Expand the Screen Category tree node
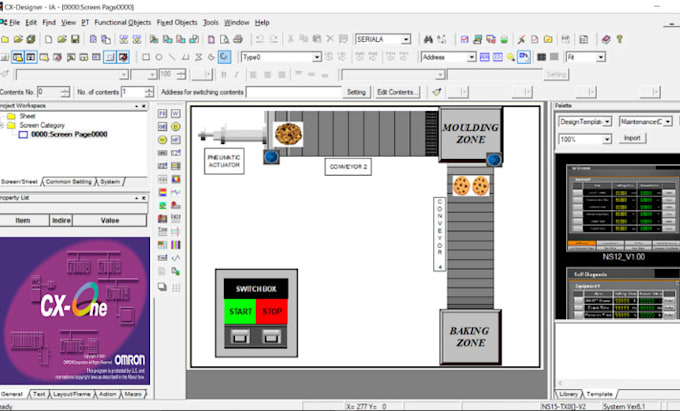 pos(2,125)
